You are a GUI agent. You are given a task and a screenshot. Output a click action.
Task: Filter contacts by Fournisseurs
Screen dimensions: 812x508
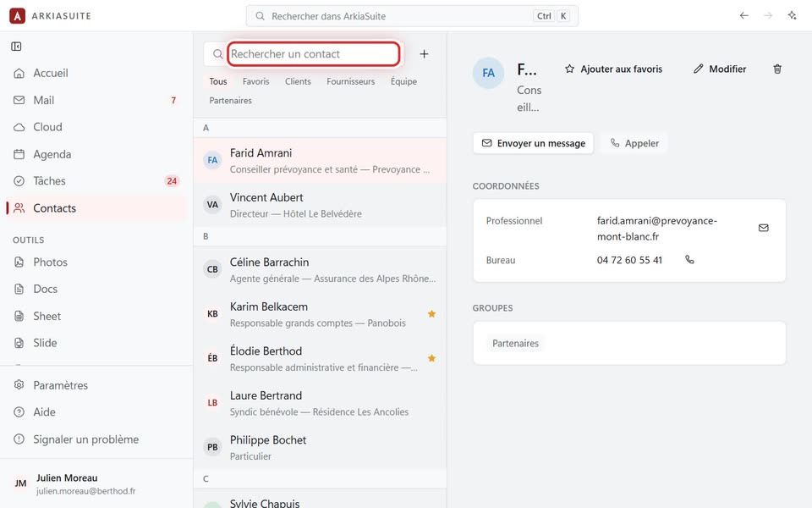click(x=350, y=81)
